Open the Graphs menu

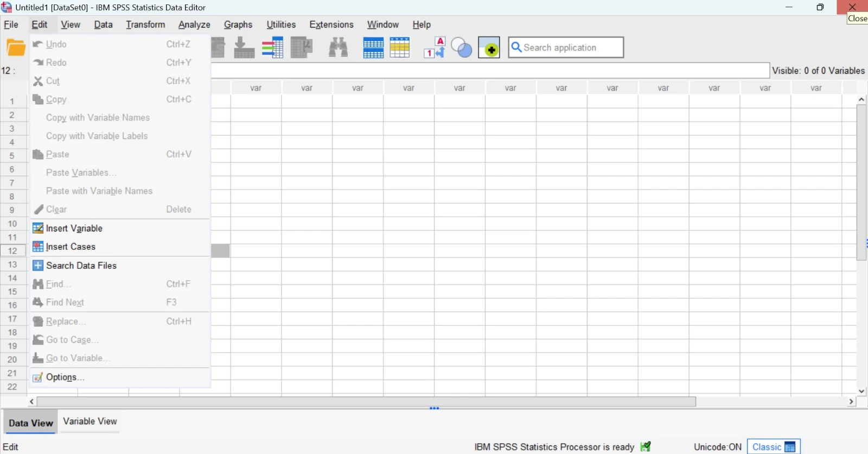click(x=238, y=24)
